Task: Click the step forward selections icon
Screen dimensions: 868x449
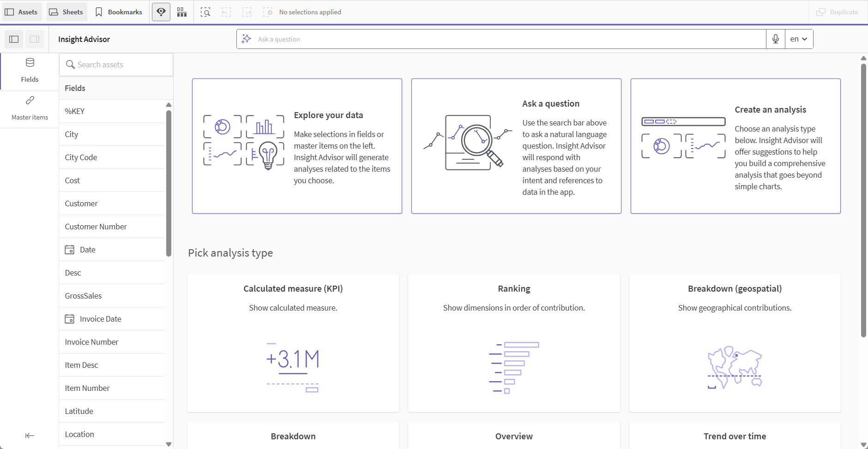Action: pyautogui.click(x=247, y=12)
